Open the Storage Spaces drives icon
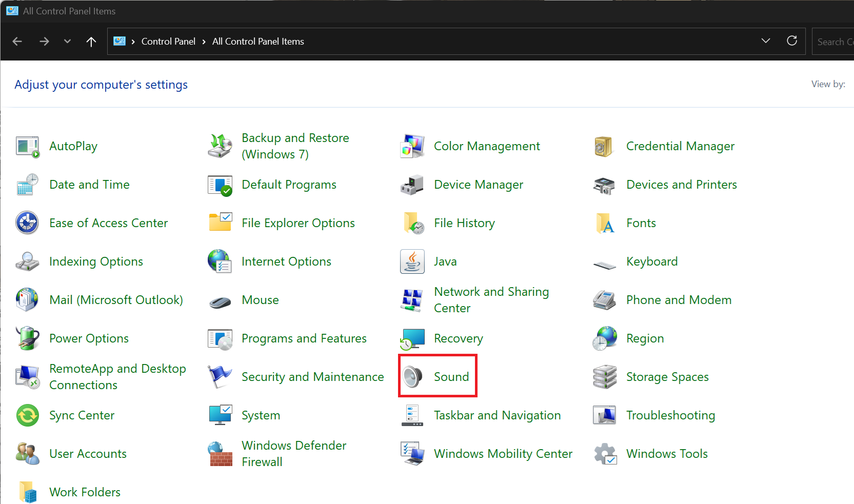 (x=605, y=377)
